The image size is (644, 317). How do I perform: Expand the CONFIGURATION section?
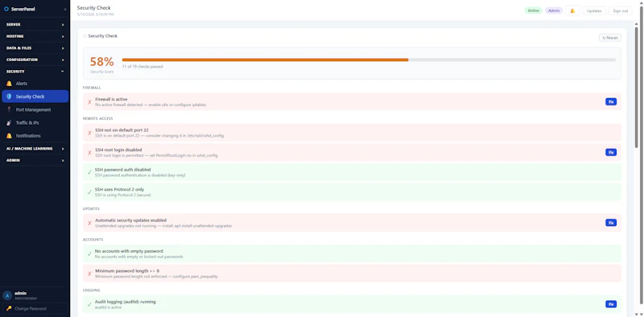[35, 60]
